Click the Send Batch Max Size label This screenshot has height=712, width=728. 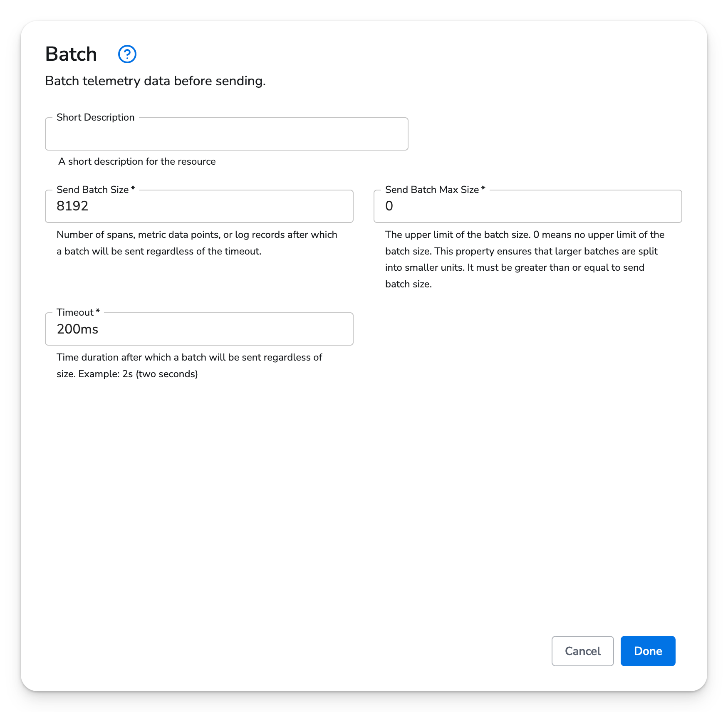[434, 190]
